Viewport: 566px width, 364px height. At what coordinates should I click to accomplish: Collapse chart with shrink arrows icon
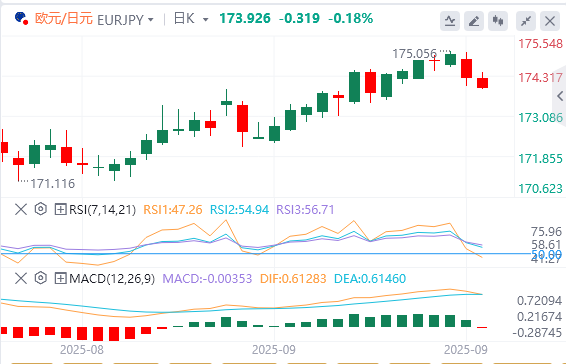[x=526, y=21]
